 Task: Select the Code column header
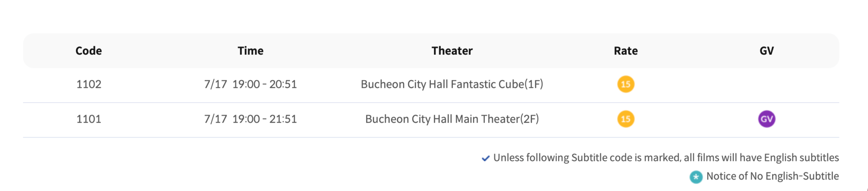pyautogui.click(x=89, y=51)
